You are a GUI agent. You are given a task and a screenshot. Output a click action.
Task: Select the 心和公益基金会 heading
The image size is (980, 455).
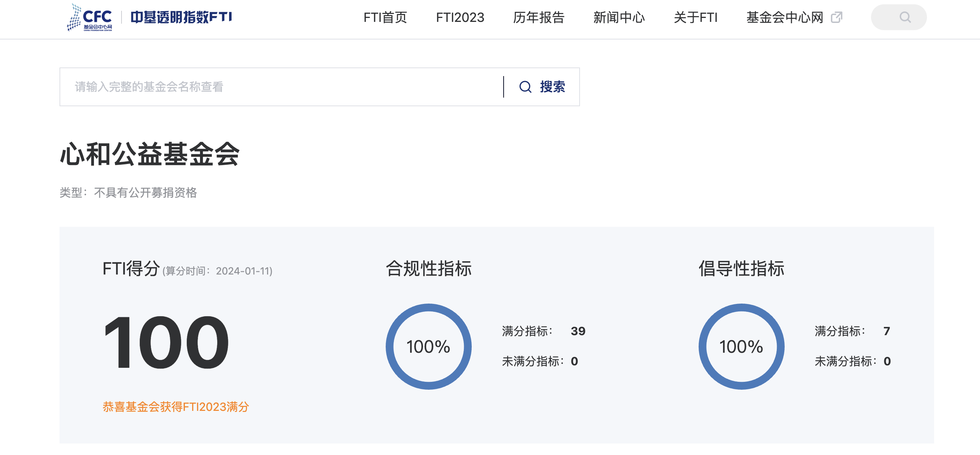pyautogui.click(x=149, y=154)
